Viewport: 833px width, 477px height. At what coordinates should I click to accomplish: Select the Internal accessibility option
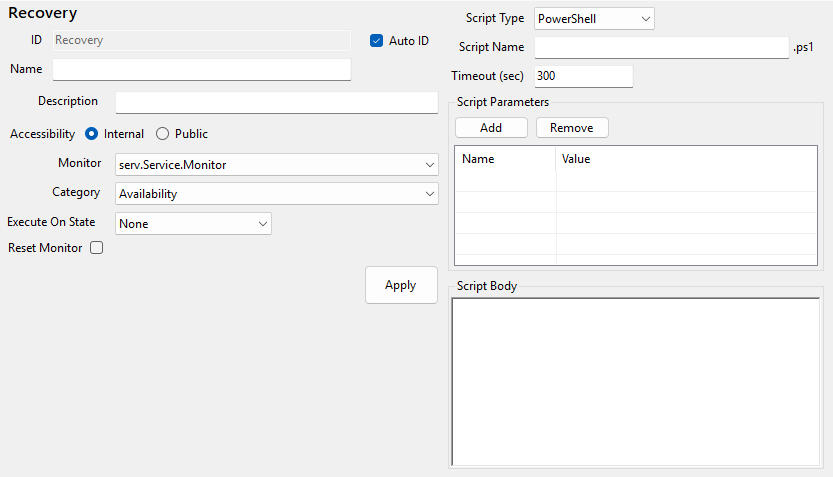[x=92, y=134]
